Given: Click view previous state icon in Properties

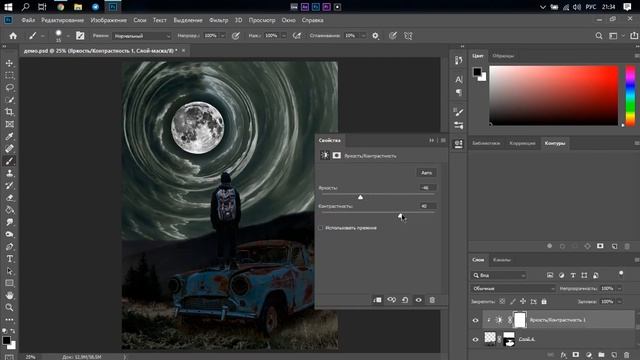Looking at the screenshot, I should pos(391,300).
